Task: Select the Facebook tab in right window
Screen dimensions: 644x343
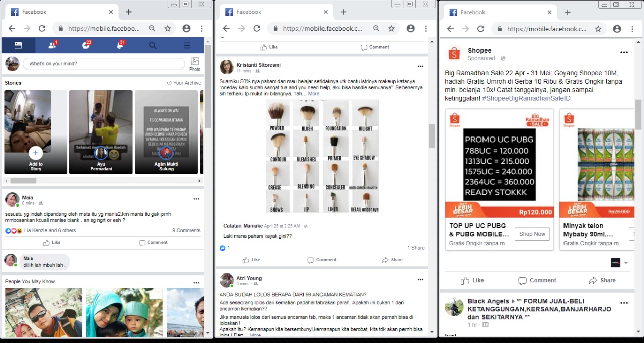Action: (500, 12)
